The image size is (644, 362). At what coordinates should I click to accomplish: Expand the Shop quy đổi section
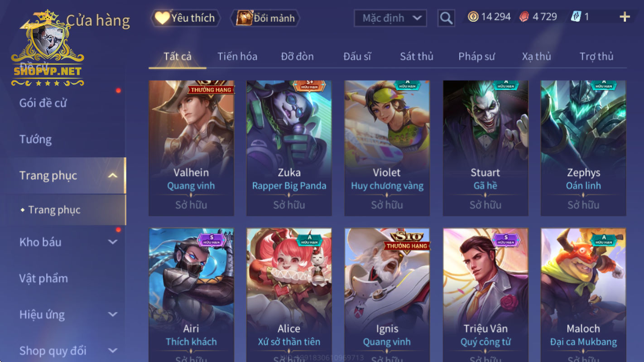(113, 351)
